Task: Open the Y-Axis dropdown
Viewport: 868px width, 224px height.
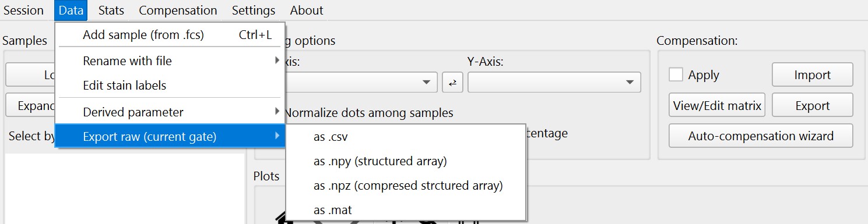Action: [x=554, y=83]
